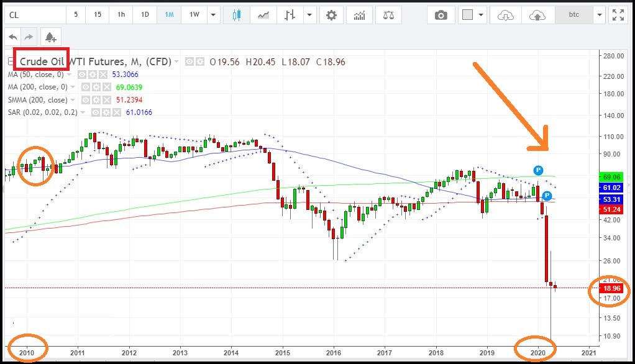This screenshot has height=364, width=635.
Task: Click the 61.02 blue price tag
Action: [611, 188]
